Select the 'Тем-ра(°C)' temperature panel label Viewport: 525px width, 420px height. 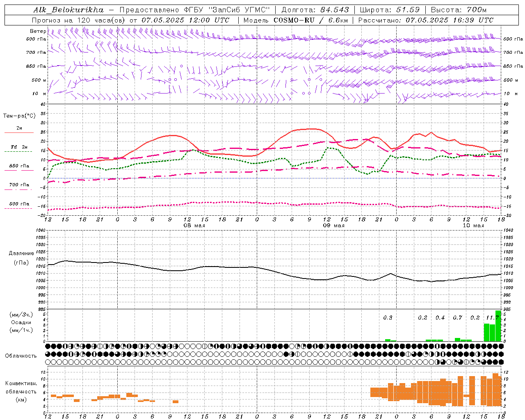click(19, 116)
